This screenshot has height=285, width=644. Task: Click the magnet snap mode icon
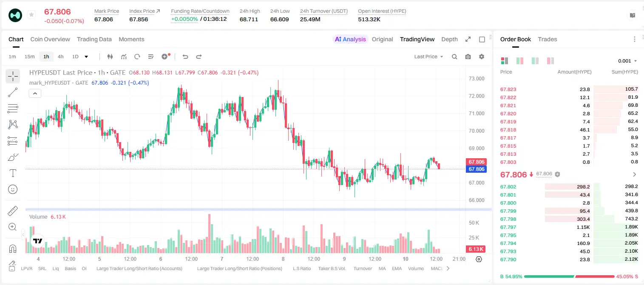click(x=13, y=249)
